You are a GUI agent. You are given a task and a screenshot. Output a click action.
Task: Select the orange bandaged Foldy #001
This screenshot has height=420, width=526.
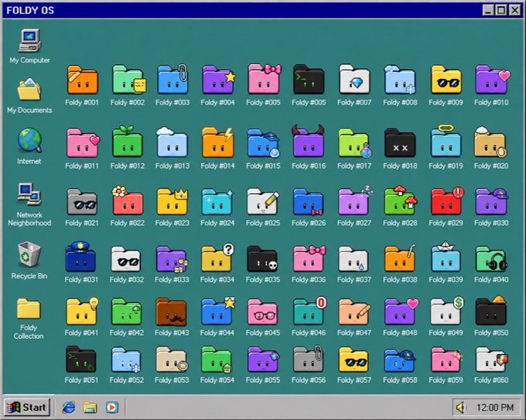[82, 80]
